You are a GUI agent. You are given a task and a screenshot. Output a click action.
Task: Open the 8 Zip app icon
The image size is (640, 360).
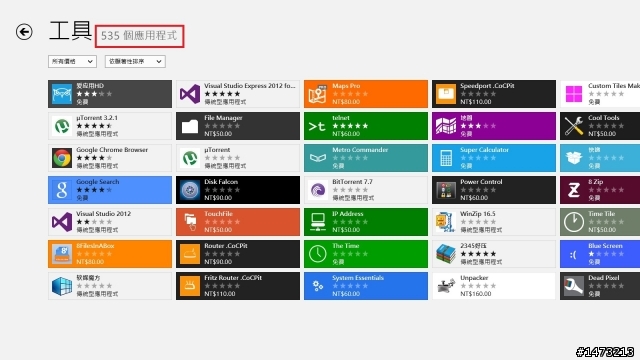(x=574, y=190)
